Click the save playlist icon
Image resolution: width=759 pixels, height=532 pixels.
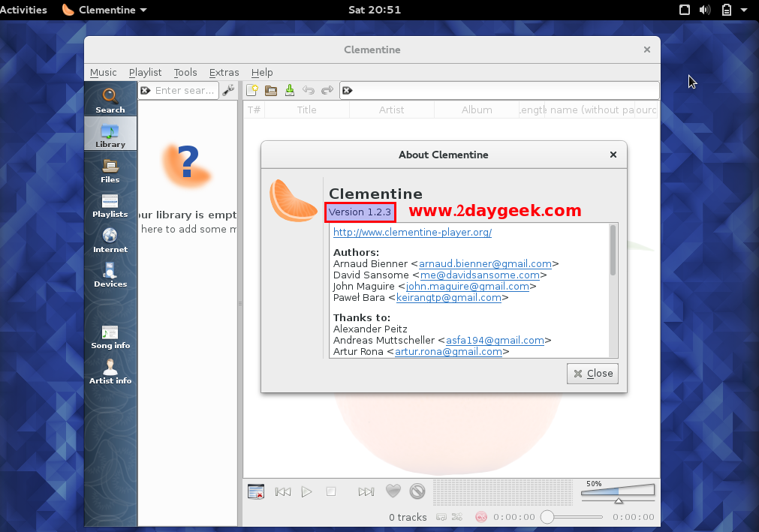coord(290,91)
